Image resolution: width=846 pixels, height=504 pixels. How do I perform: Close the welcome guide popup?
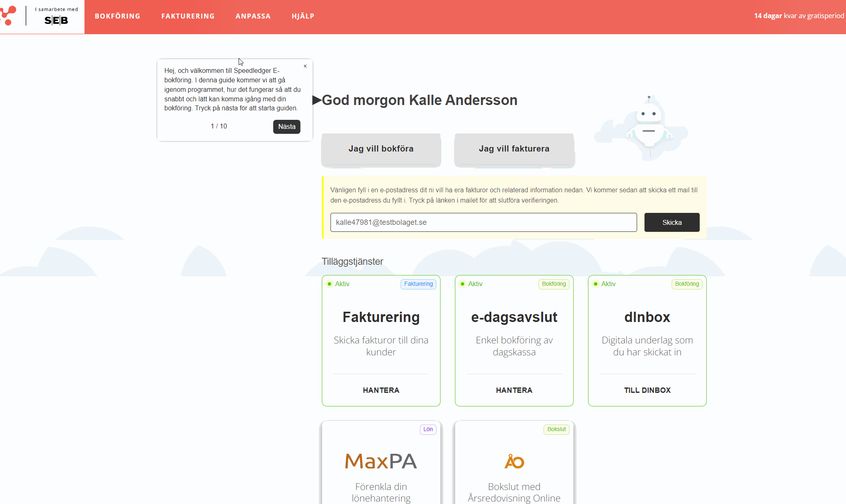pyautogui.click(x=305, y=66)
